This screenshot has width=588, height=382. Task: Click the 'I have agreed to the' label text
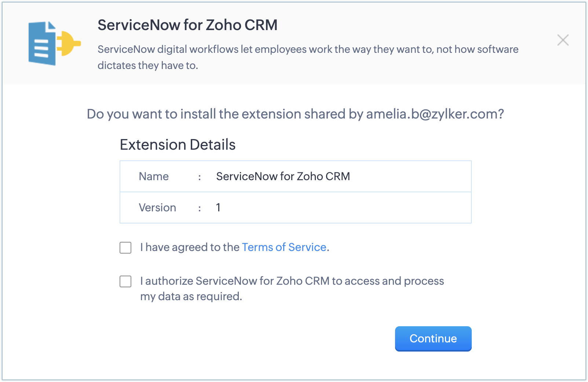coord(190,247)
